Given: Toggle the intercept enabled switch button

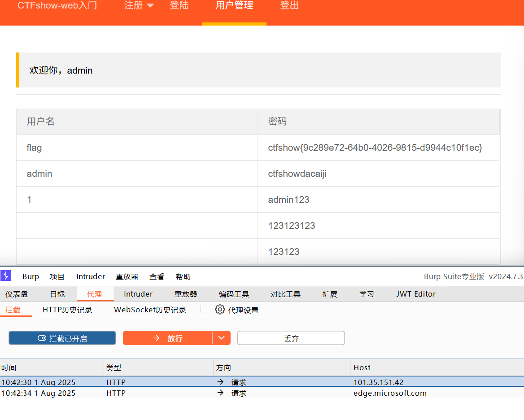Looking at the screenshot, I should tap(62, 338).
